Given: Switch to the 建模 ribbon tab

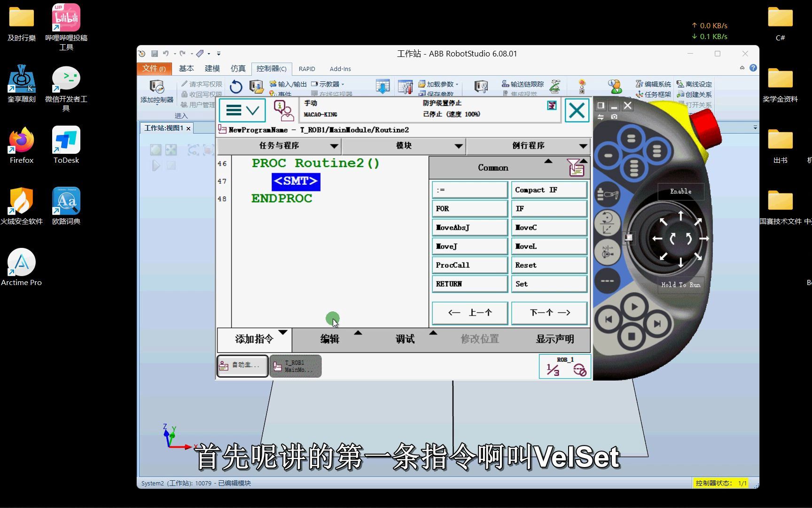Looking at the screenshot, I should click(x=212, y=69).
